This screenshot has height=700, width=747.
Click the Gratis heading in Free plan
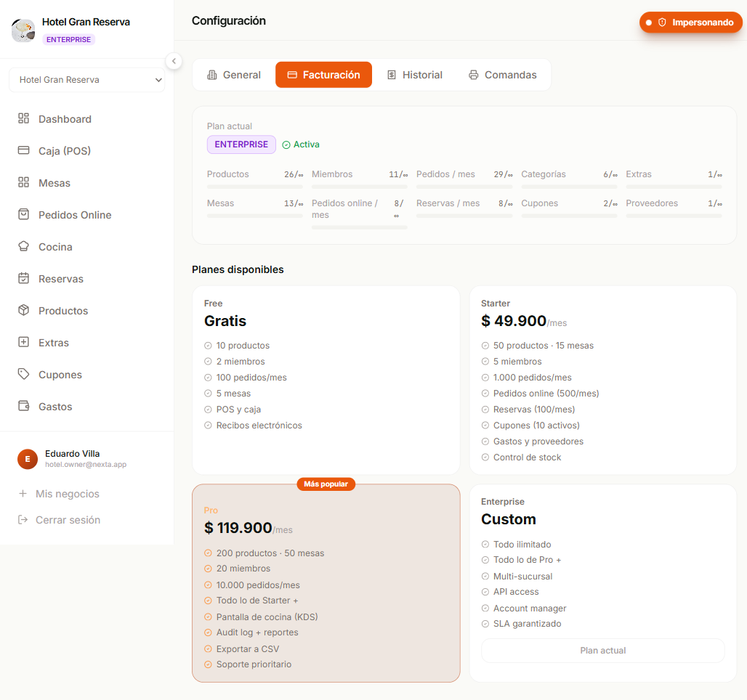click(225, 321)
